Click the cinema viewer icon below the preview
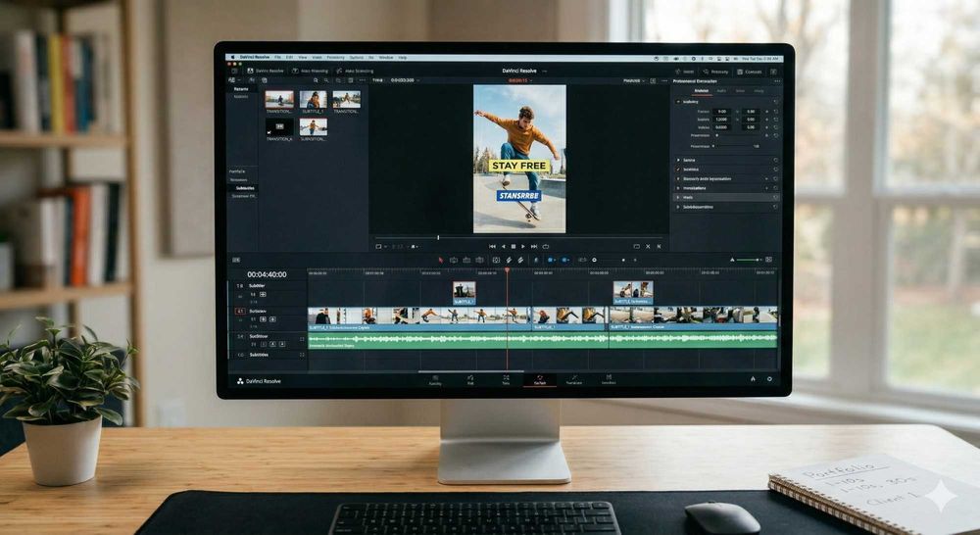This screenshot has width=980, height=535. tap(636, 246)
